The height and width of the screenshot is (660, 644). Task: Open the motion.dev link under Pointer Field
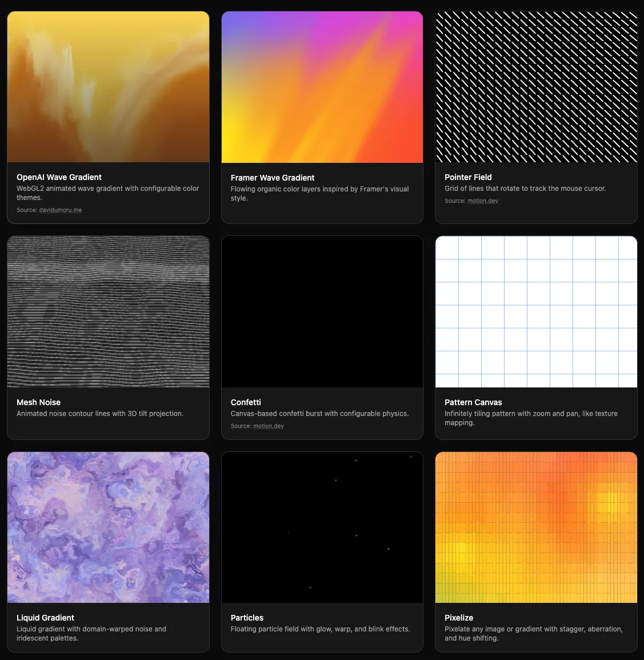pos(483,201)
